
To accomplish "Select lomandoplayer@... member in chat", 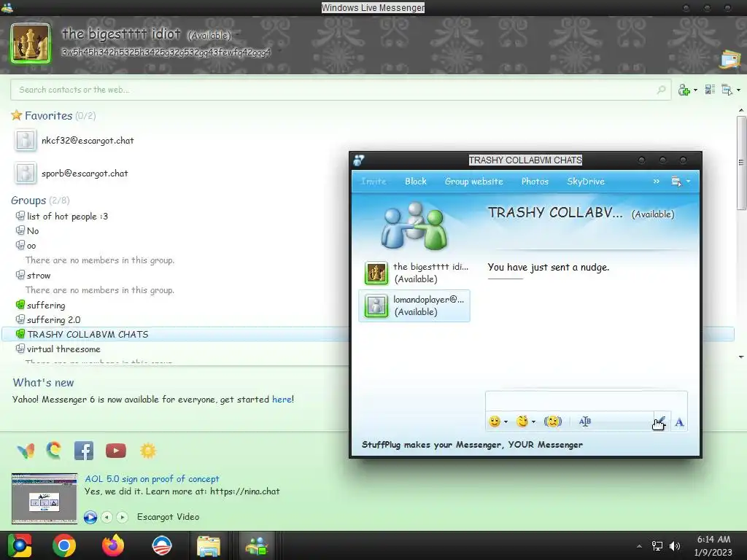I will (414, 306).
